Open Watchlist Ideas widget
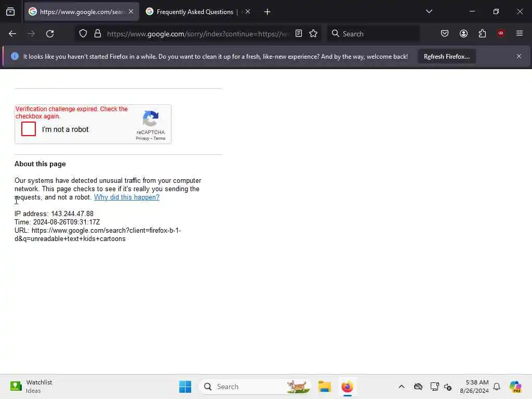 click(31, 387)
